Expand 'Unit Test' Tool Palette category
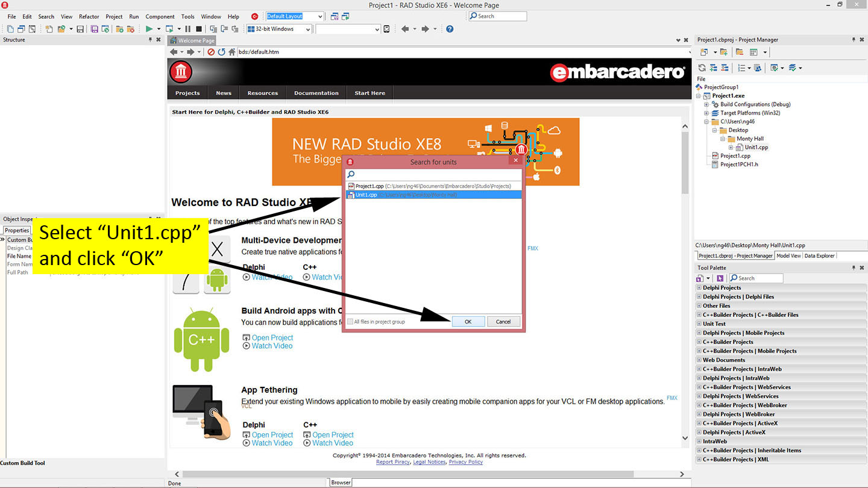This screenshot has height=488, width=868. tap(699, 324)
